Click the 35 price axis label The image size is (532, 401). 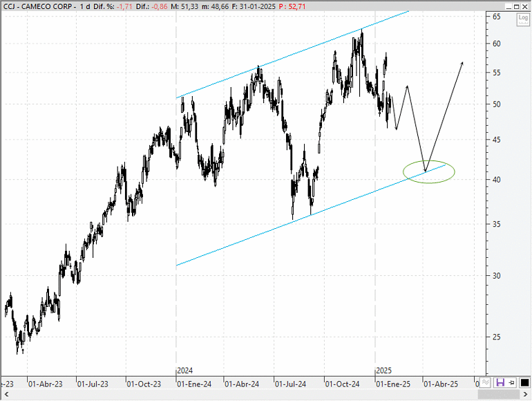[x=496, y=224]
